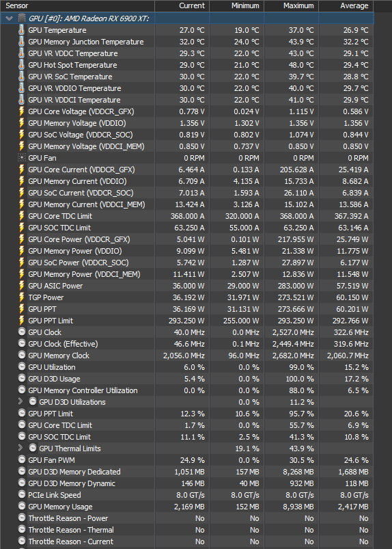Click GPU Memory Clock current 2,056.0 MHz
This screenshot has width=392, height=549.
click(x=184, y=356)
